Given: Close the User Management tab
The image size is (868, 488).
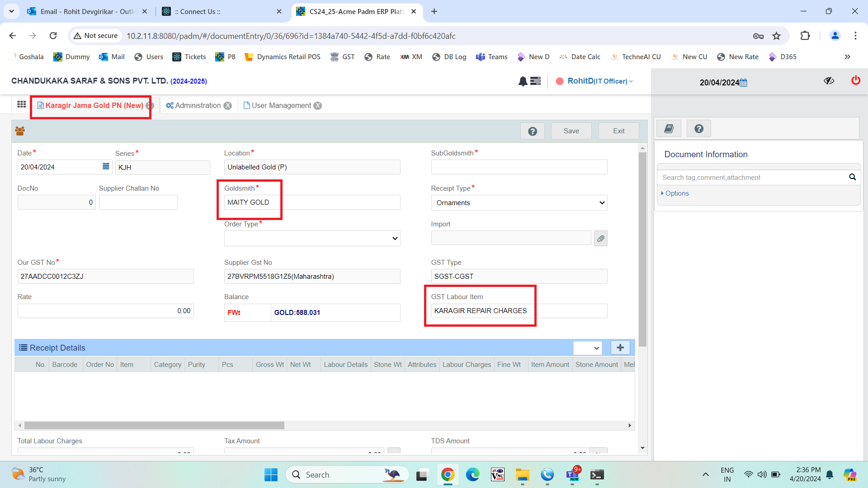Looking at the screenshot, I should (x=318, y=106).
